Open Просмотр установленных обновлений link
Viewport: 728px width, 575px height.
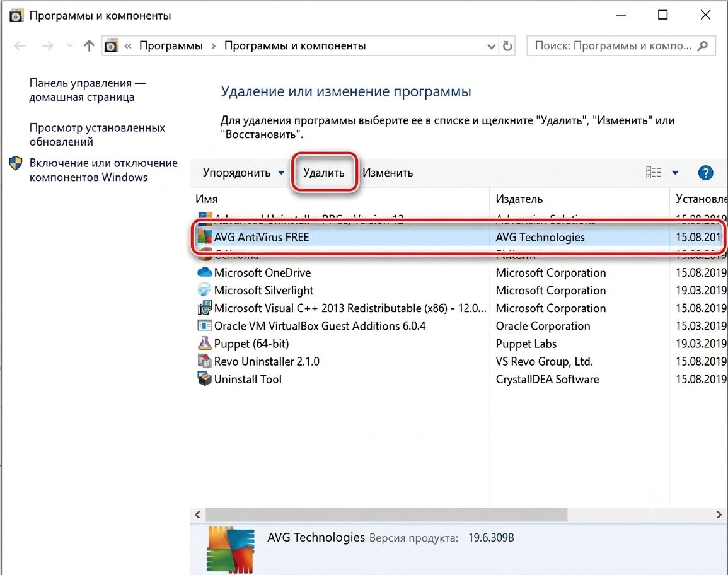pos(97,134)
